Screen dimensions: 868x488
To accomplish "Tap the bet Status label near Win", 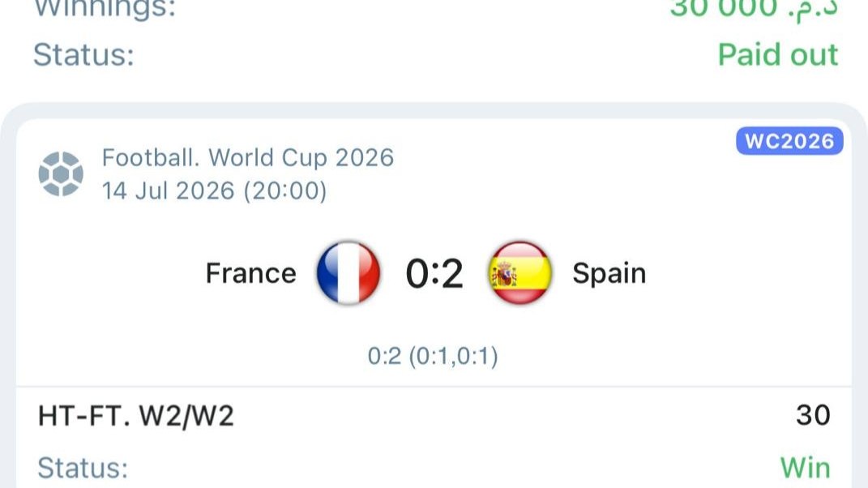I will (83, 468).
